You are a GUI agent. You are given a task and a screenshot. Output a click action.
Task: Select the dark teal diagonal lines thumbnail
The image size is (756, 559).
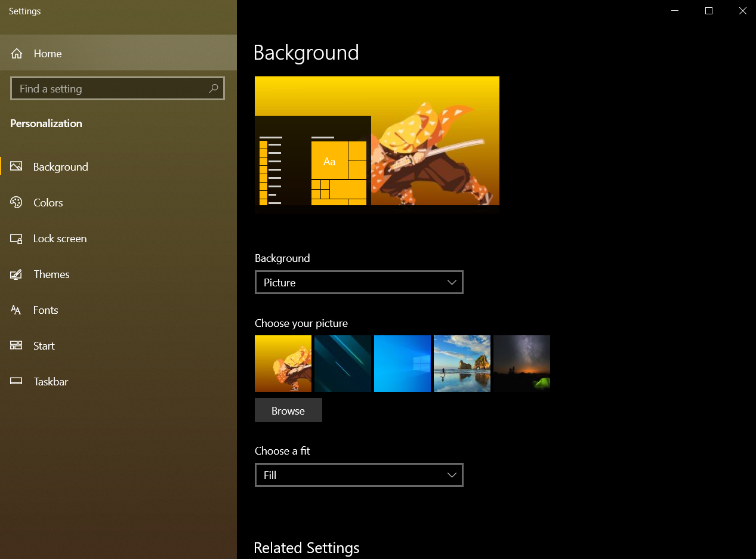pos(342,363)
